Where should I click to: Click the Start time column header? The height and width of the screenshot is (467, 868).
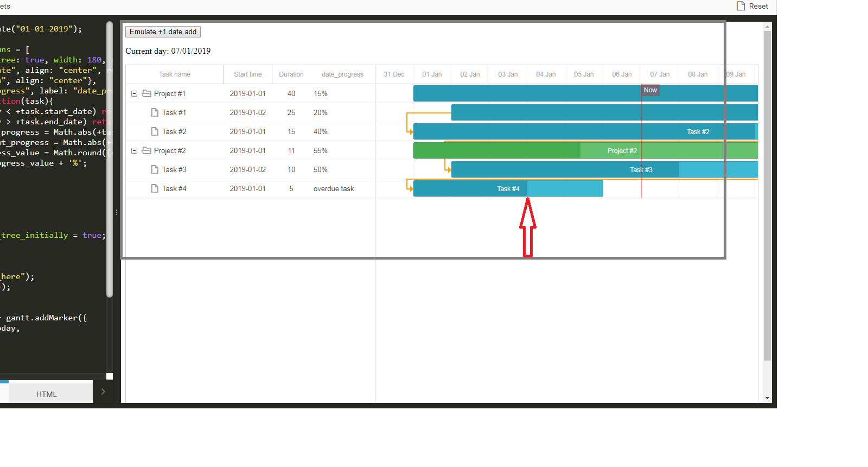coord(247,74)
